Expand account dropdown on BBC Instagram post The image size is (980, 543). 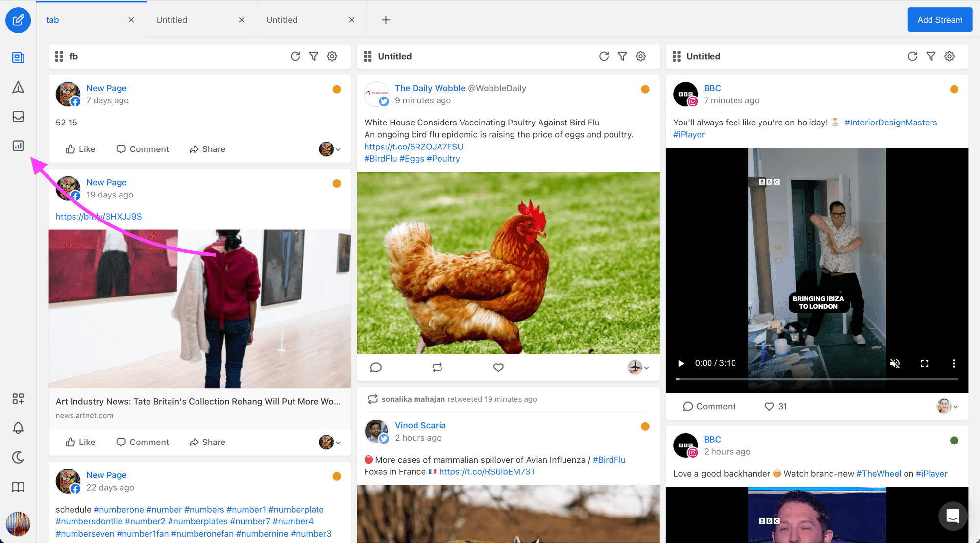(x=947, y=406)
